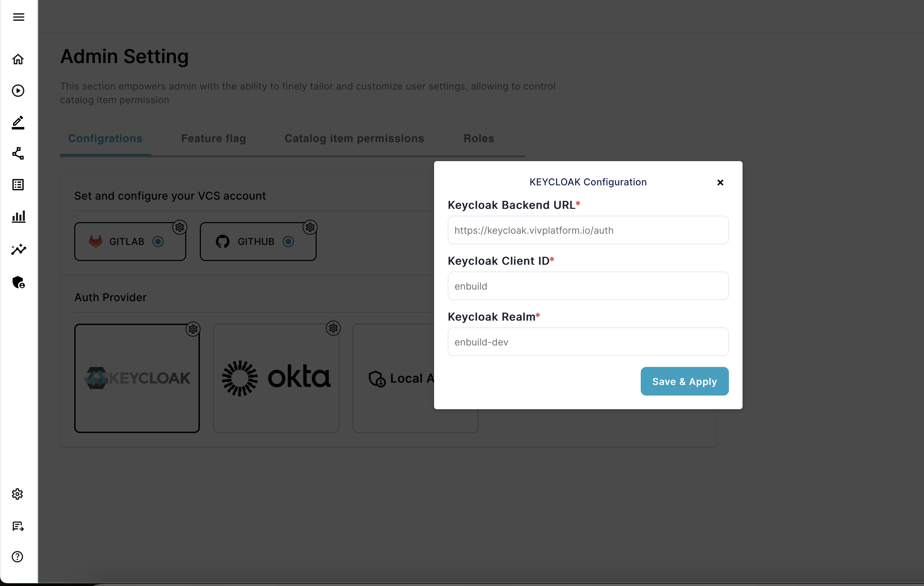Image resolution: width=924 pixels, height=586 pixels.
Task: Close the Keycloak Configuration dialog
Action: click(x=720, y=182)
